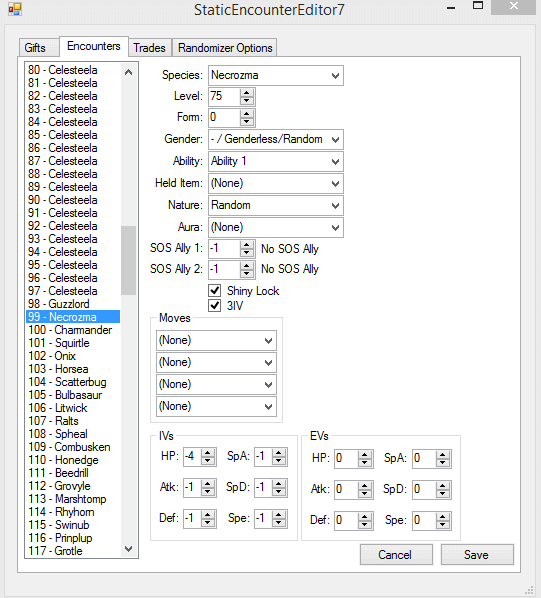Select 113 - Marshtomp entry
This screenshot has width=541, height=598.
pos(73,499)
